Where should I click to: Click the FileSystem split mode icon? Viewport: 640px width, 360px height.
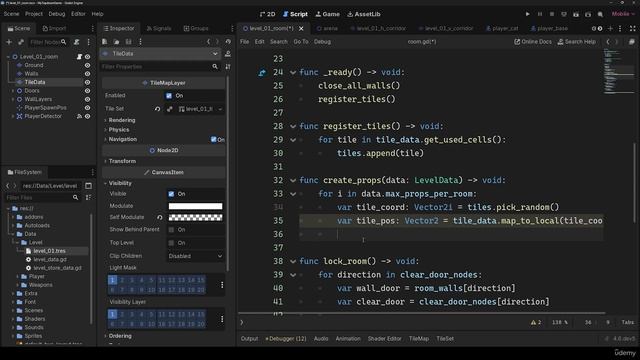pos(88,186)
